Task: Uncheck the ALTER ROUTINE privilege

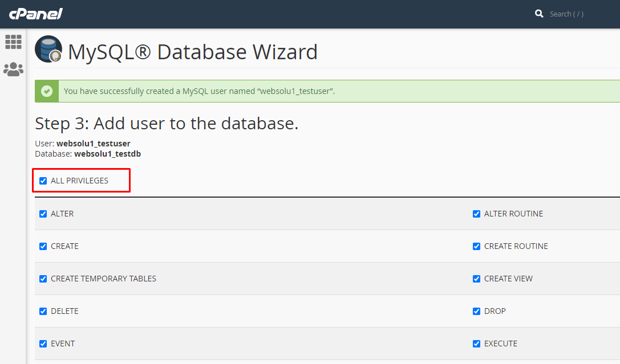Action: pos(476,214)
